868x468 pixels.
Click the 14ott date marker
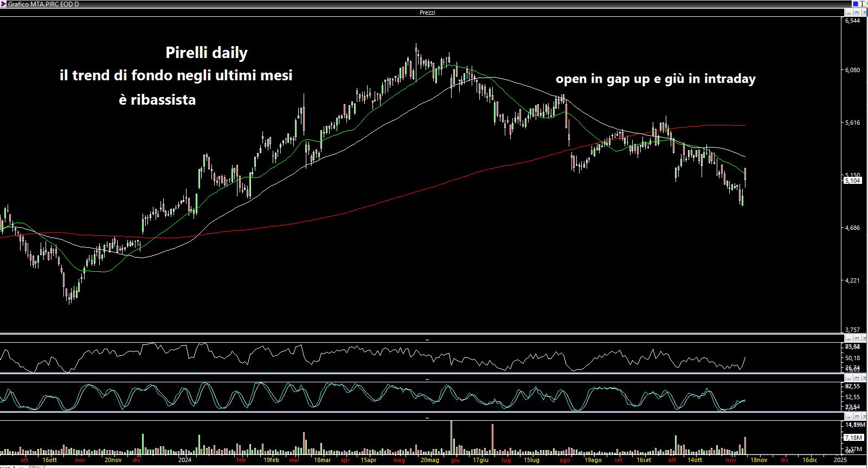(x=695, y=460)
